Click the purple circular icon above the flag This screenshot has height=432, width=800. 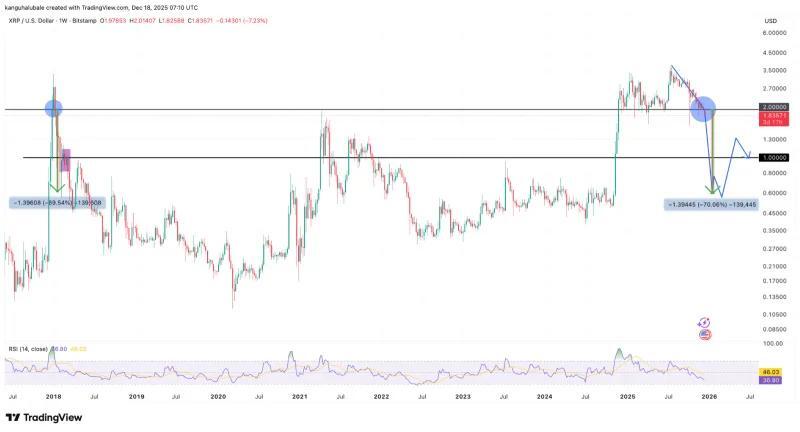tap(704, 322)
